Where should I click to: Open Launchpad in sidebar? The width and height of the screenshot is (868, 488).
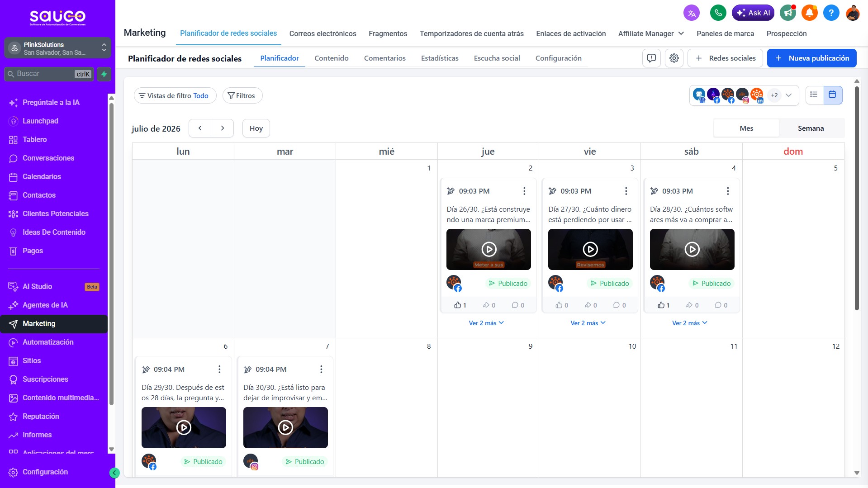[x=40, y=121]
